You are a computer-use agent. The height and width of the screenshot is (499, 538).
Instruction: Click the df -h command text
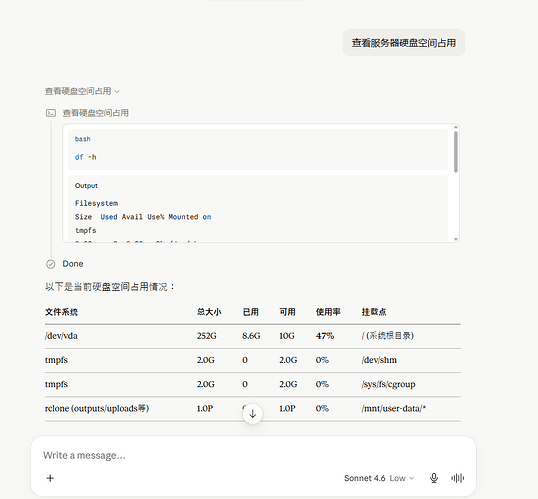pos(85,157)
